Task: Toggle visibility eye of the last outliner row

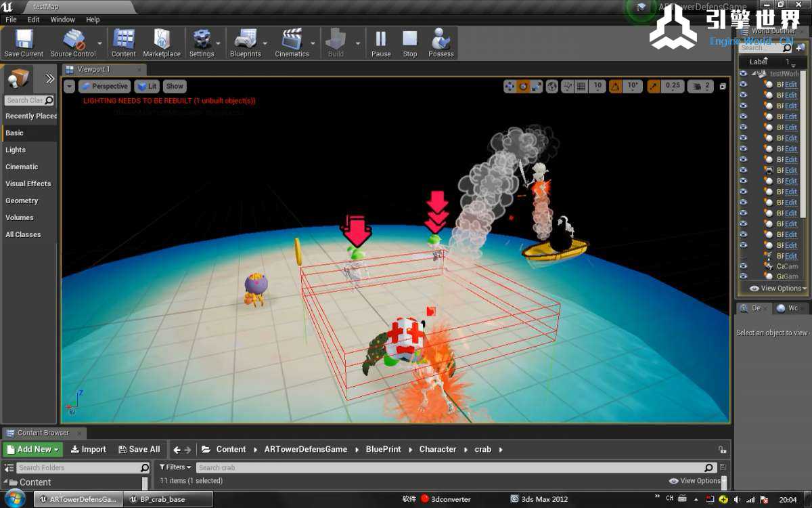Action: tap(743, 276)
